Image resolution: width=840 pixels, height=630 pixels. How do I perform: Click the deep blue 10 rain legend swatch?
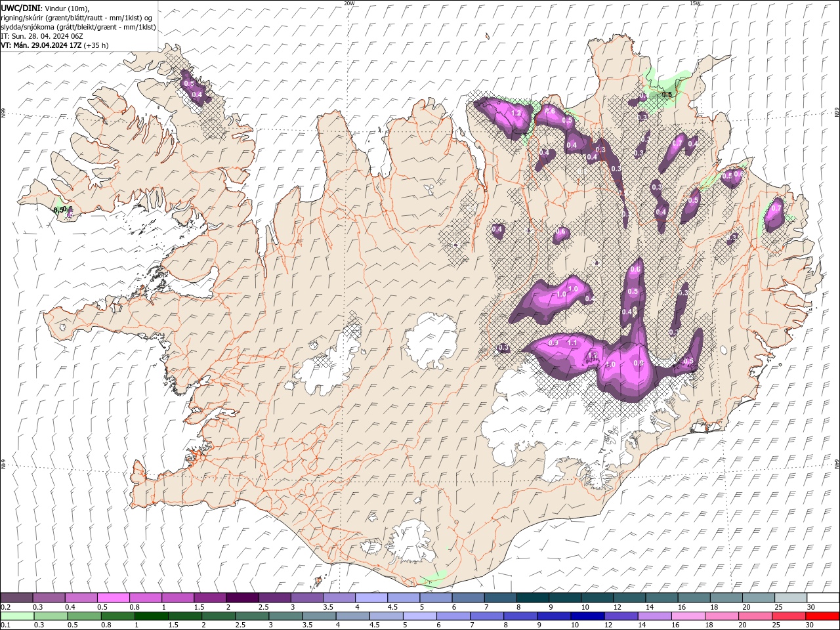(587, 616)
